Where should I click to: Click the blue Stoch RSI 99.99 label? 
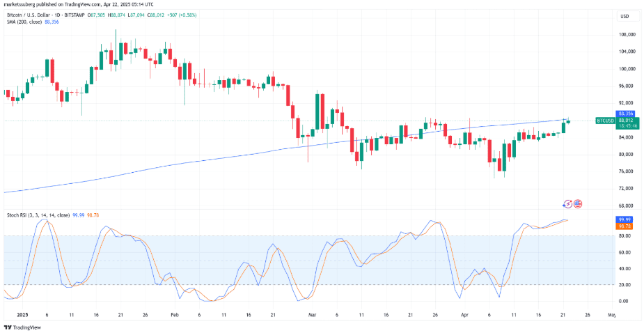point(624,219)
